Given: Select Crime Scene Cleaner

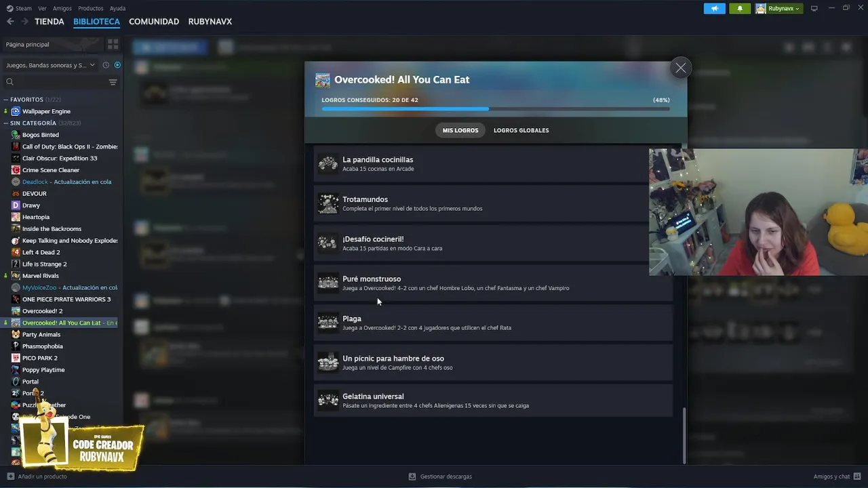Looking at the screenshot, I should [51, 170].
